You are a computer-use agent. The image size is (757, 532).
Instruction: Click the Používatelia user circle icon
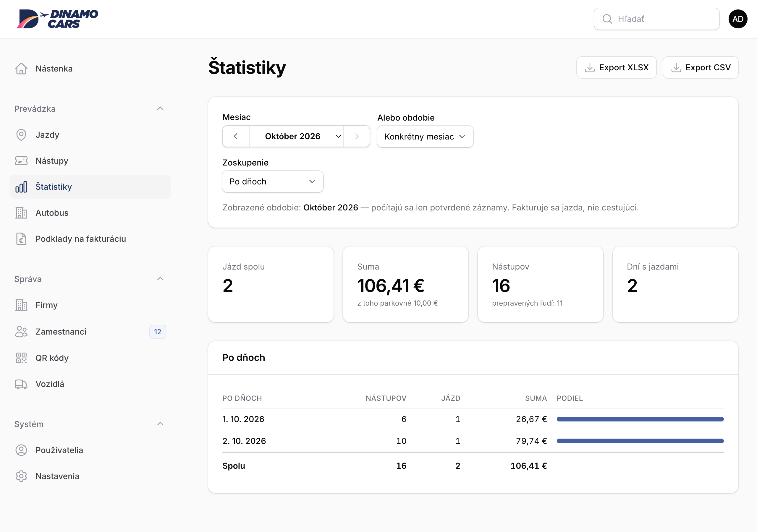pos(21,450)
